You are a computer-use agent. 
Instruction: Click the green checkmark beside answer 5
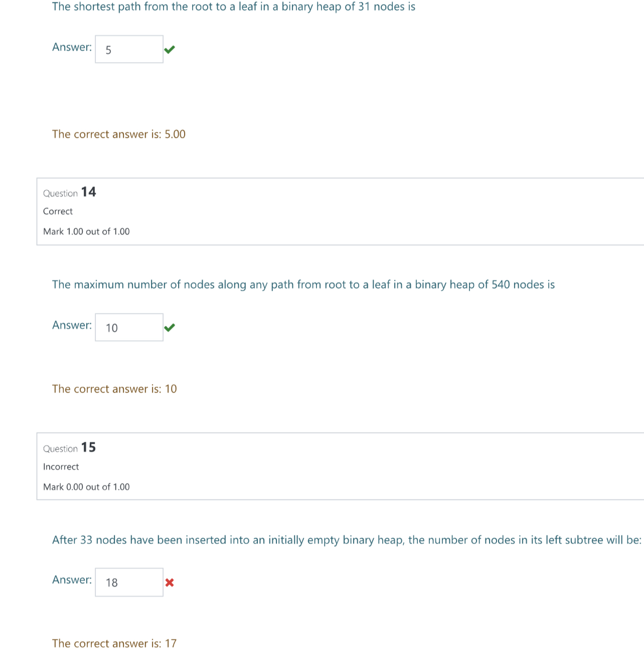170,49
